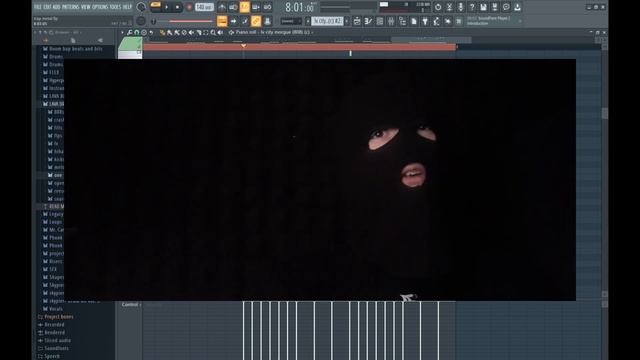Click the main volume knob
640x360 pixels.
click(x=141, y=7)
